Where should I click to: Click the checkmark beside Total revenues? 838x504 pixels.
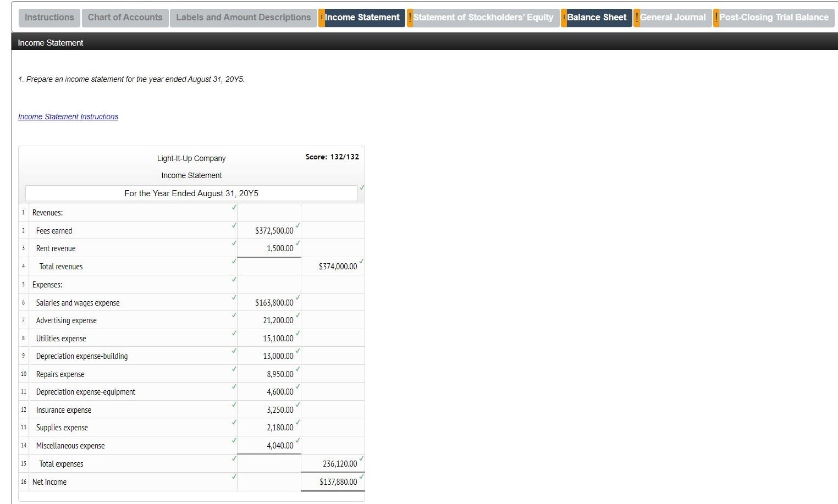pos(361,262)
